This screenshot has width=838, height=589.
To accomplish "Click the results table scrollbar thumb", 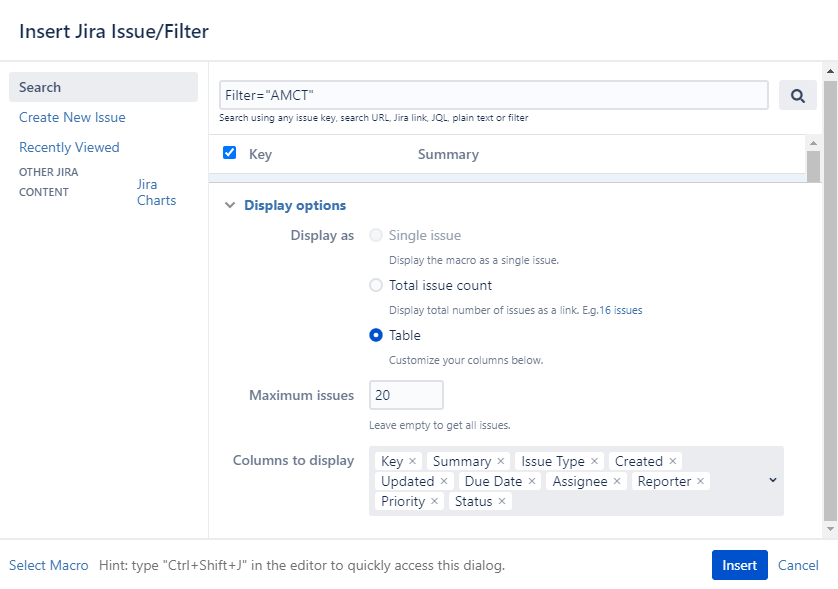I will (813, 166).
